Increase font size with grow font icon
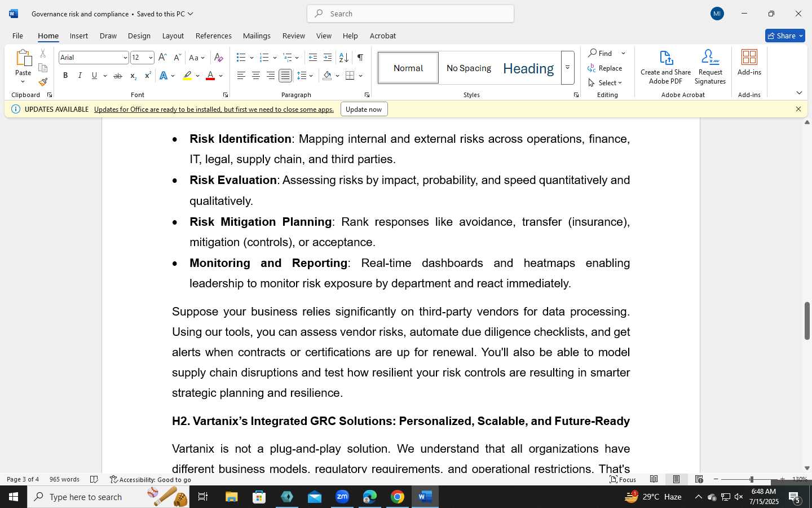The image size is (812, 508). (x=162, y=58)
